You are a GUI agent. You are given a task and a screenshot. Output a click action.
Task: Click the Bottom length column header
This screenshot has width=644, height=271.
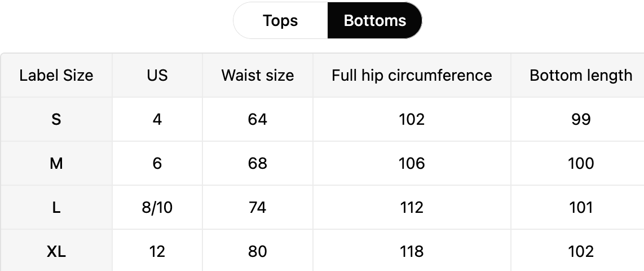pos(580,76)
